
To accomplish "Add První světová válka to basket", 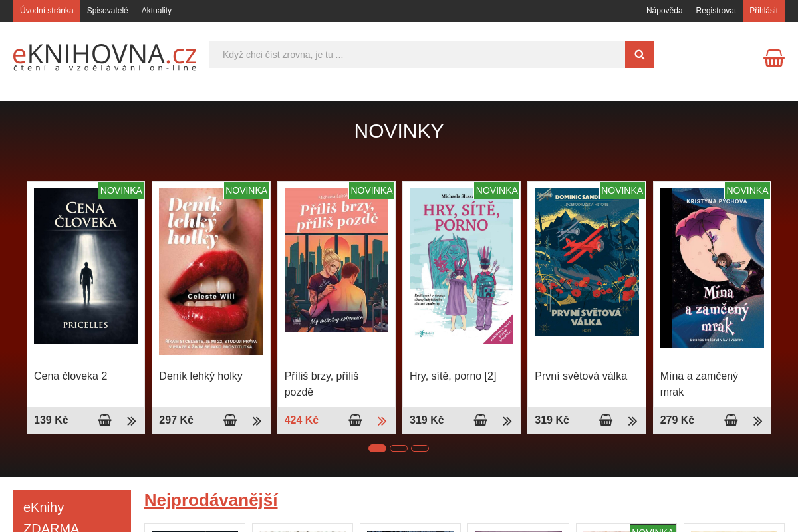I will point(606,420).
